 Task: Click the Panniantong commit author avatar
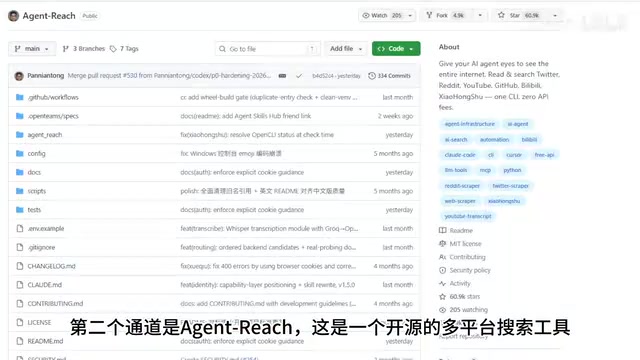click(19, 76)
